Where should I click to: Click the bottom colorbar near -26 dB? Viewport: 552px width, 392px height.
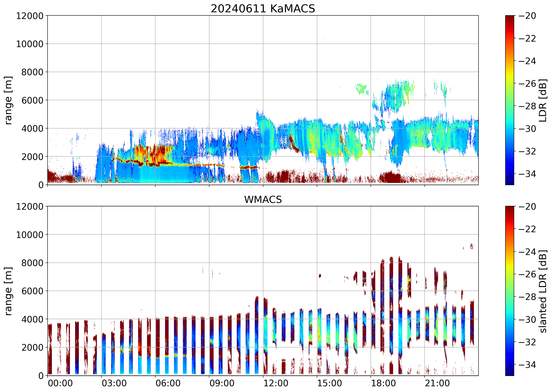click(509, 274)
